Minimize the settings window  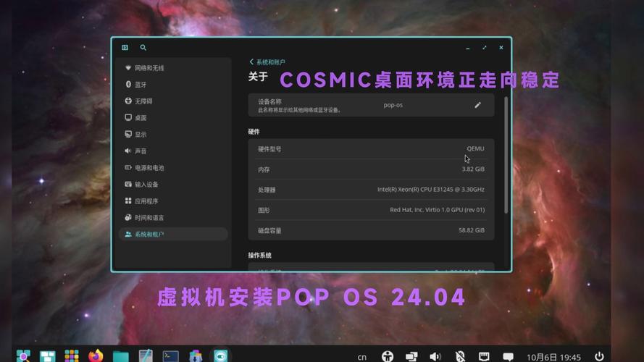(468, 48)
